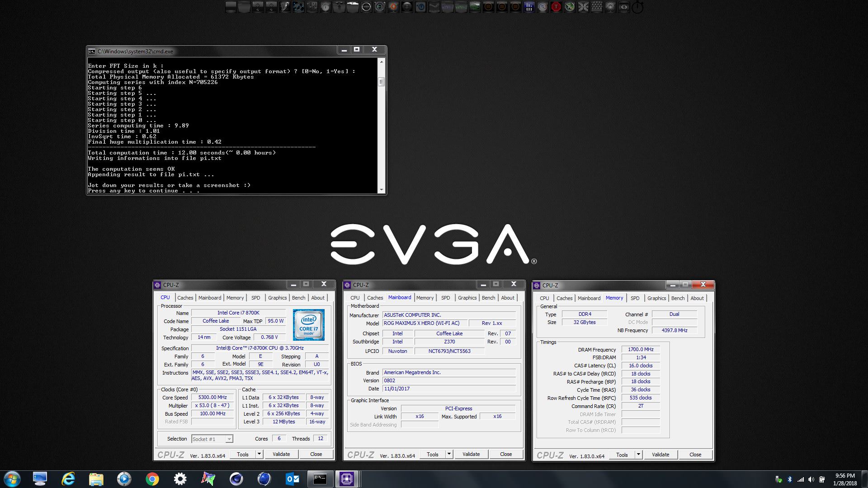Open the white gear settings taskbar icon

click(x=180, y=479)
